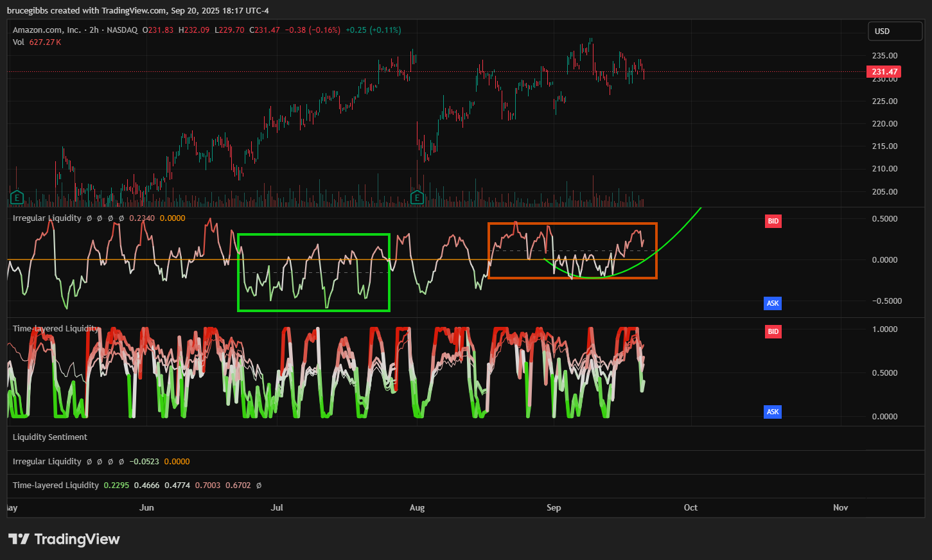Click the Vol 627.27K volume legend
Viewport: 932px width, 560px height.
pyautogui.click(x=37, y=42)
